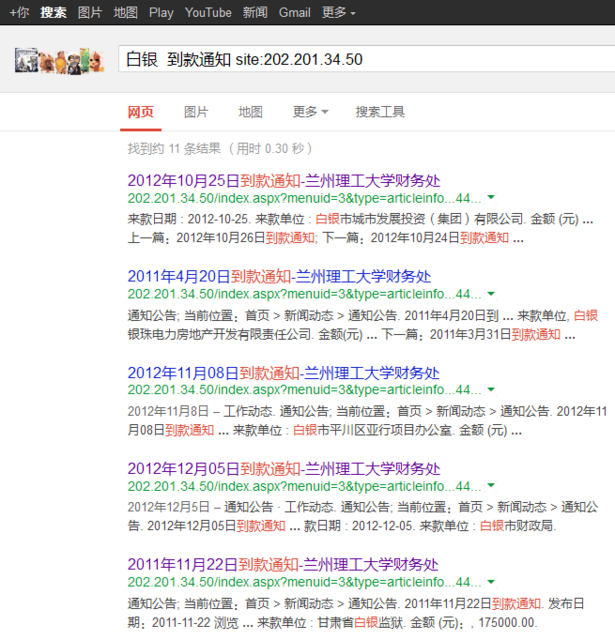Open the 2012年10月25日到款通知 result link
The image size is (615, 640).
coord(283,181)
